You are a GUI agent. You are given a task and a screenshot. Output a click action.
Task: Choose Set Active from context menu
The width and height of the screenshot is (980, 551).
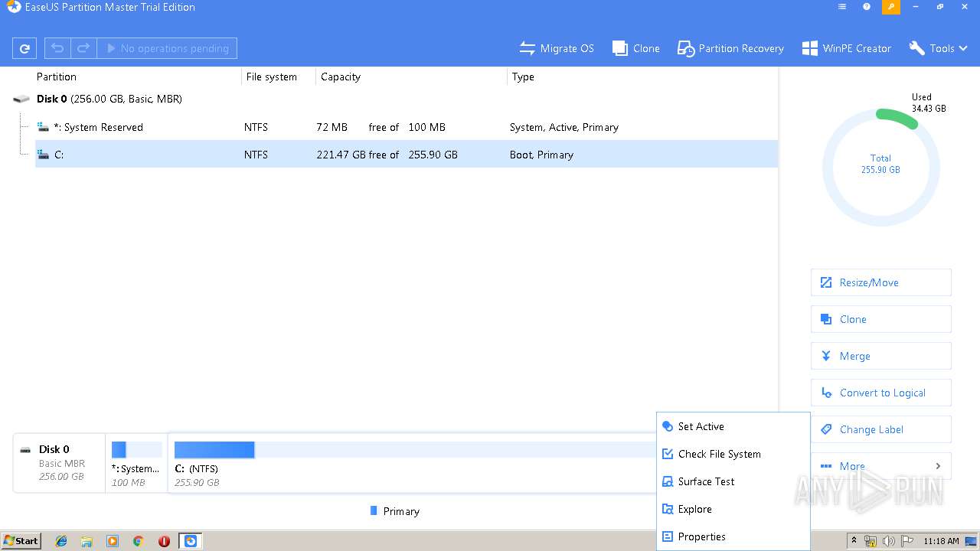pos(733,426)
